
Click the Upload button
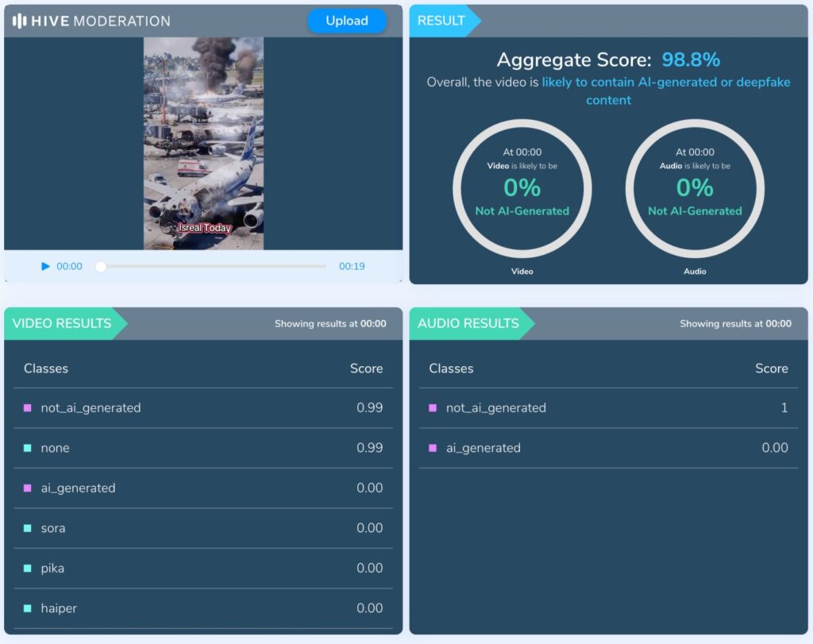click(347, 21)
